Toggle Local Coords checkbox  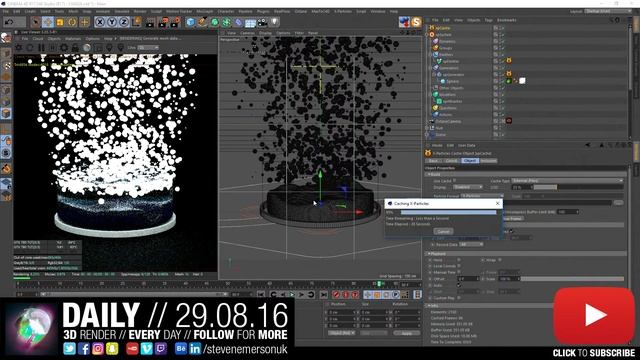pos(459,266)
